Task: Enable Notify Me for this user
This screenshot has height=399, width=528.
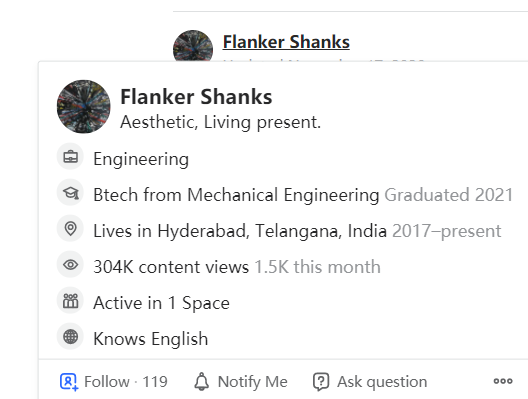Action: click(241, 382)
